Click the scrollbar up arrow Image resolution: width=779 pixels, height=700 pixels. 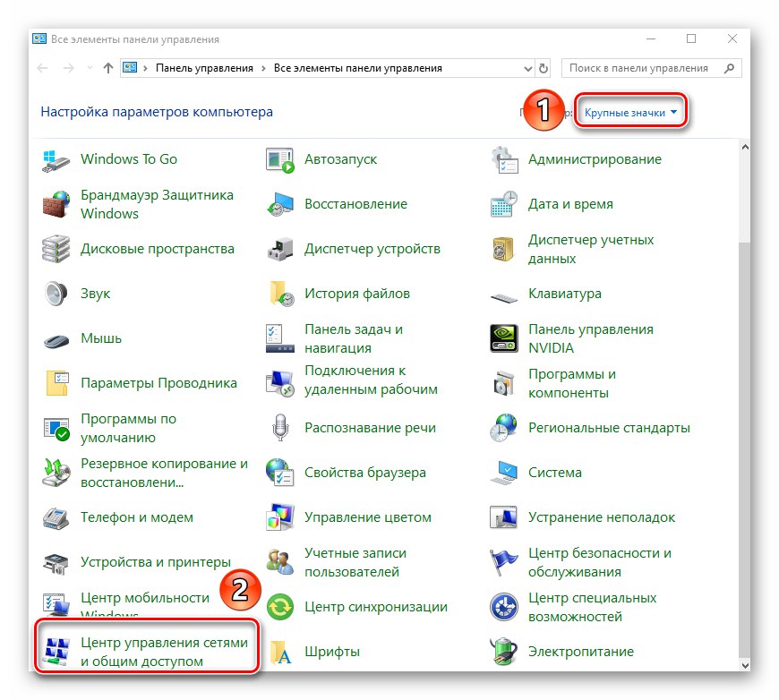pyautogui.click(x=744, y=147)
